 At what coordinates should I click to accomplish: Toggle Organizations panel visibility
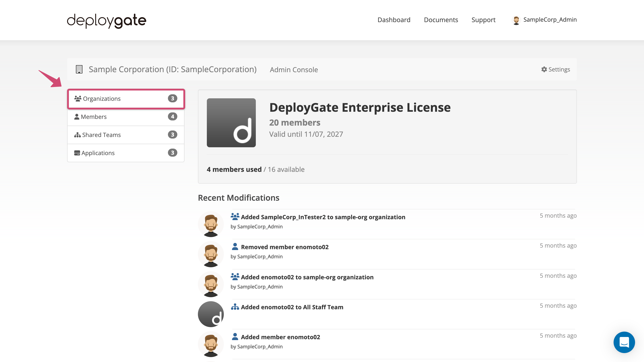126,98
